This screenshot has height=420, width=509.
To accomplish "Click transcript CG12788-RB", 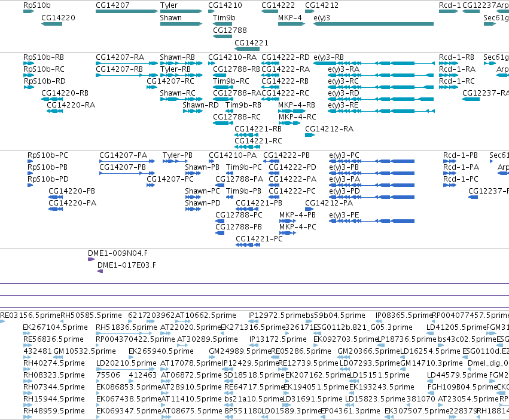I will (x=236, y=69).
